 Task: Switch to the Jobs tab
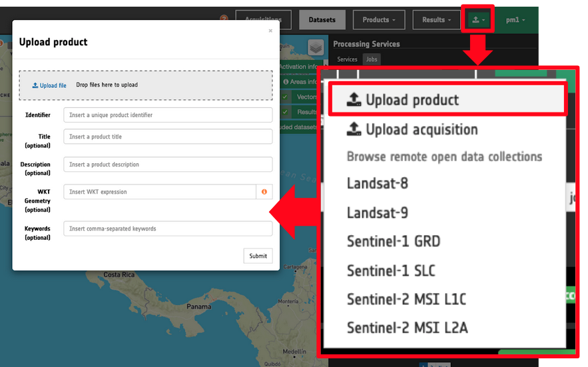[372, 59]
